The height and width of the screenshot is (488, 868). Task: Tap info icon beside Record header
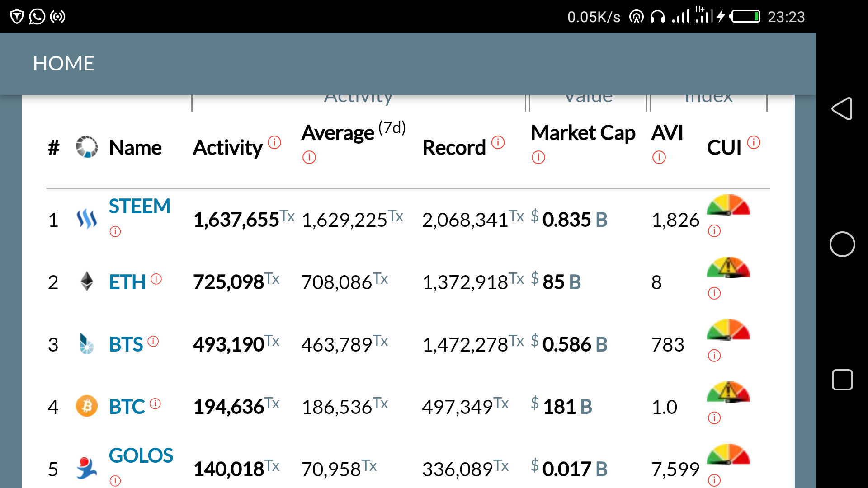(498, 142)
